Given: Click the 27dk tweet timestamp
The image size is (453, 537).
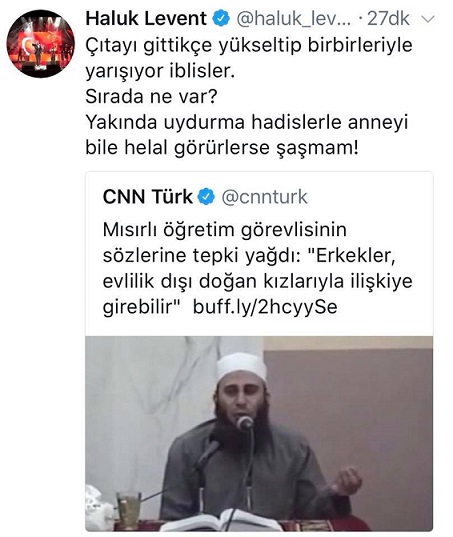Looking at the screenshot, I should click(x=388, y=18).
